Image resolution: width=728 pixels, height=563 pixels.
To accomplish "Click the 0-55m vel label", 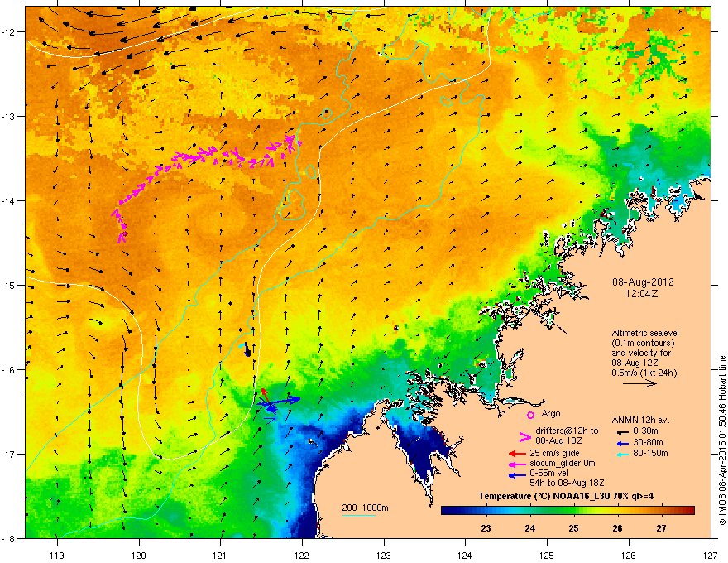I will tap(549, 473).
